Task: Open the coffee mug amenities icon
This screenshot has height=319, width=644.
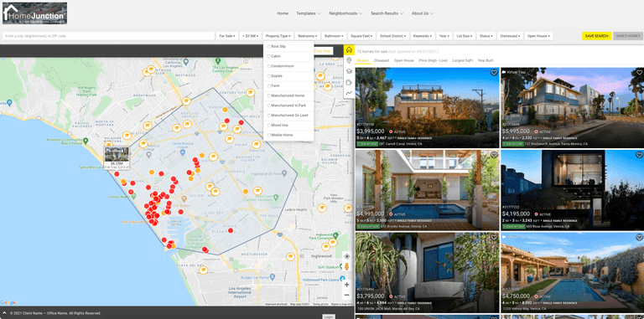Action: click(349, 82)
